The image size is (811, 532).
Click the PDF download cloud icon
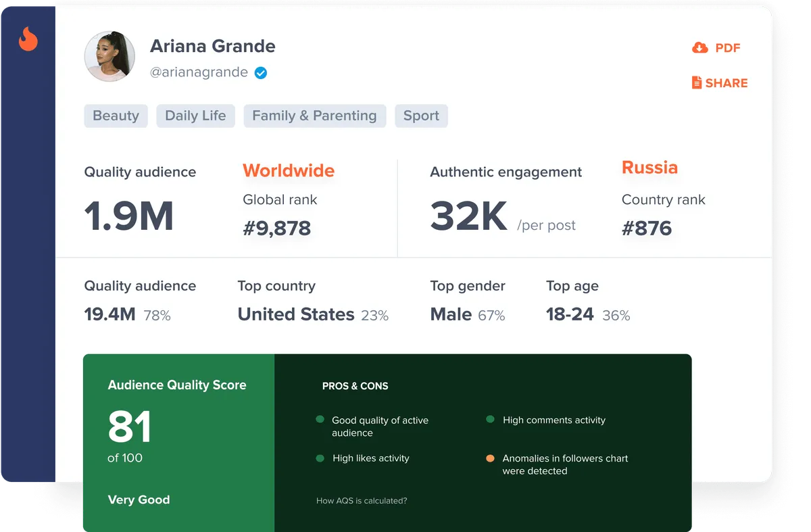click(x=699, y=47)
